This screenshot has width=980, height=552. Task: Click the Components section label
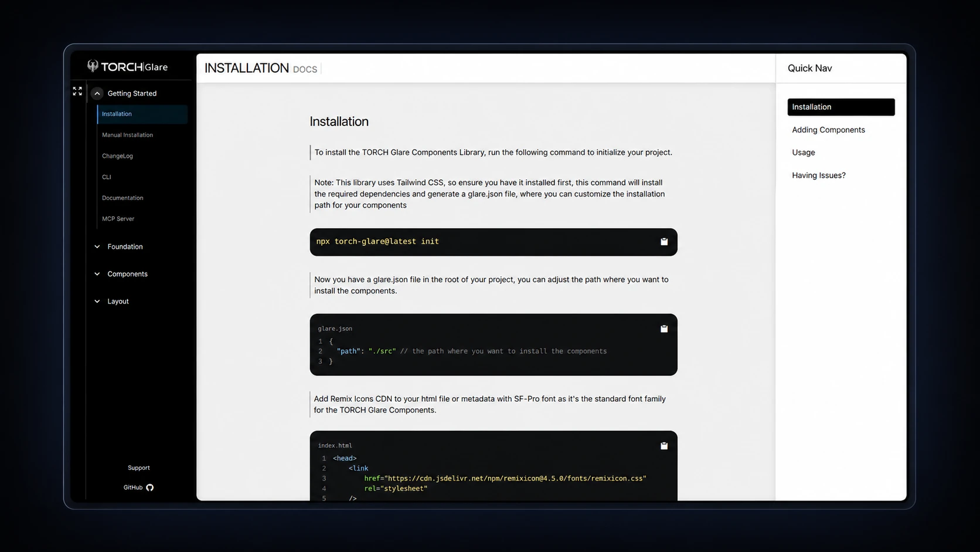tap(127, 274)
